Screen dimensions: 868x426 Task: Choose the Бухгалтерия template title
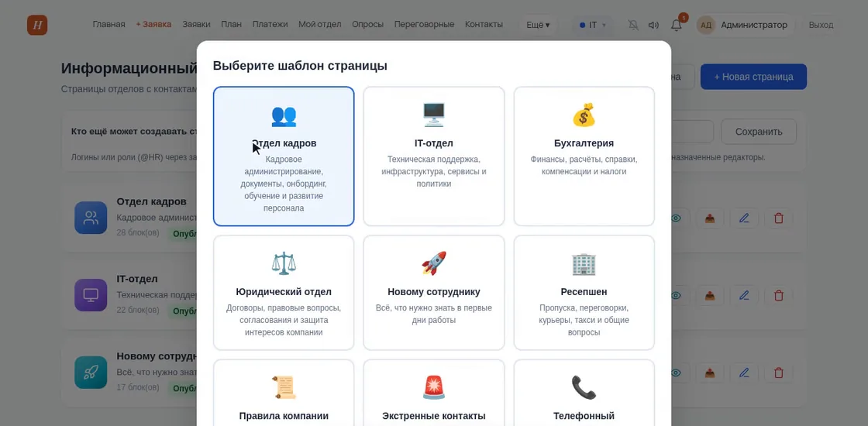point(584,143)
